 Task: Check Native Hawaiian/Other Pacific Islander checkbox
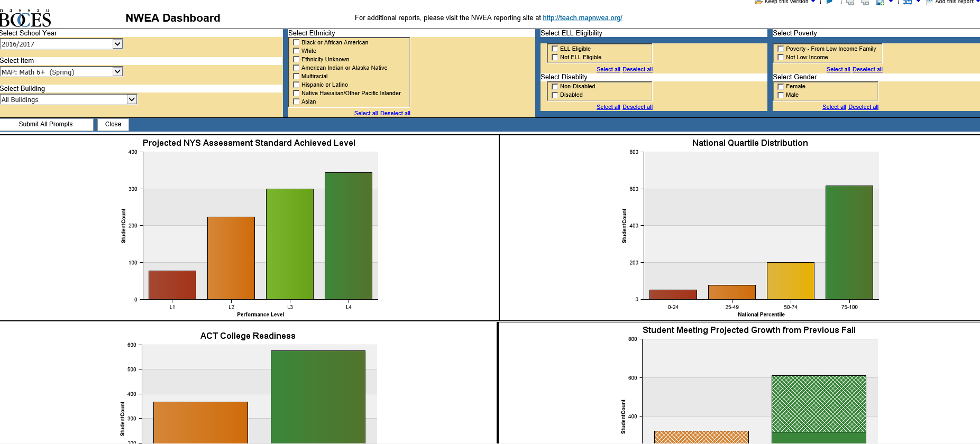pos(296,93)
